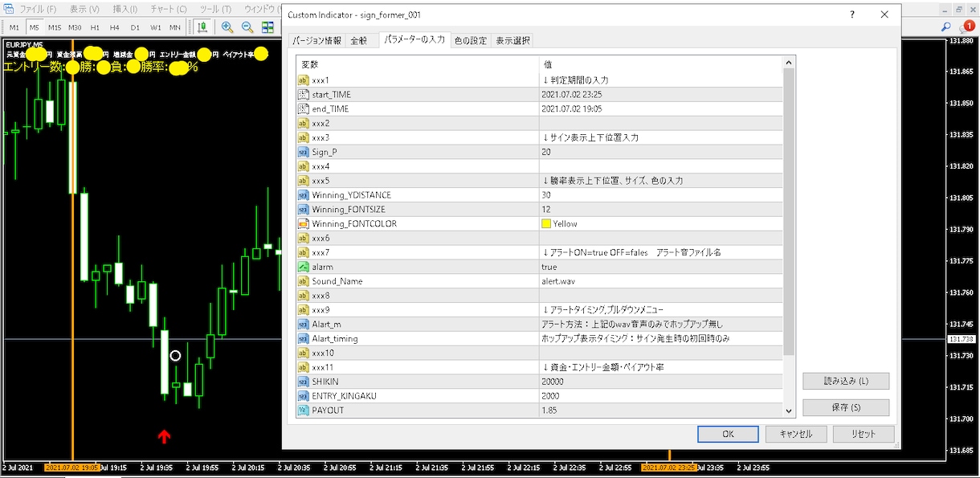Click the integer icon beside Winning_FONTSIZE

coord(303,210)
